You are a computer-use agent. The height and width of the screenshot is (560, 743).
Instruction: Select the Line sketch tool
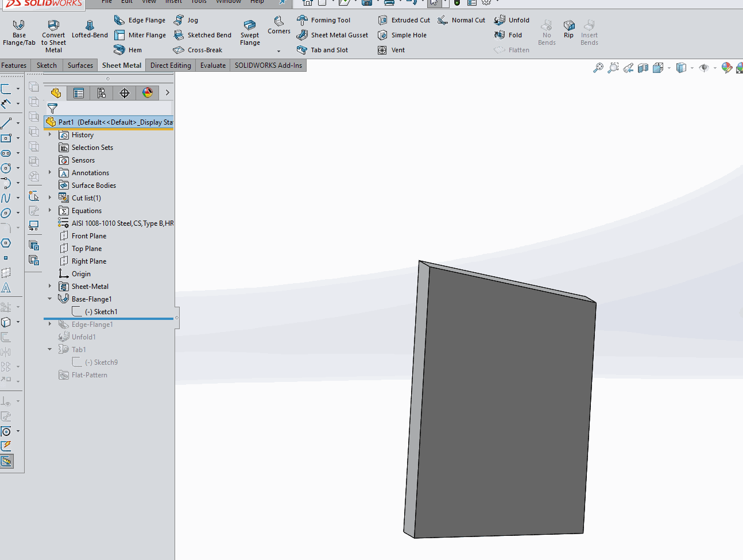(6, 123)
